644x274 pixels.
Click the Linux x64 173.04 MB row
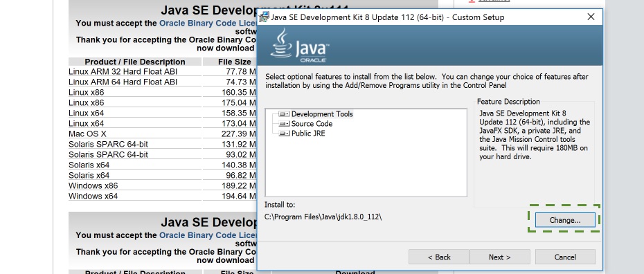(x=163, y=123)
